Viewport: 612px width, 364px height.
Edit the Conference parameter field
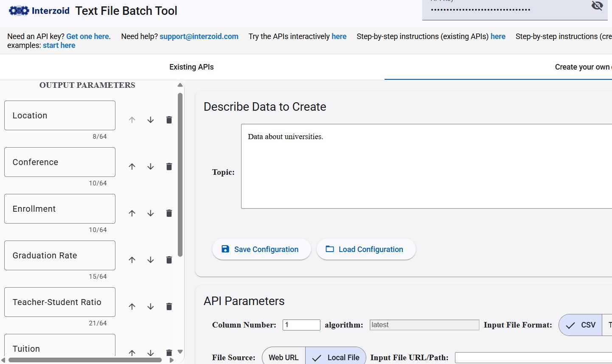tap(60, 162)
